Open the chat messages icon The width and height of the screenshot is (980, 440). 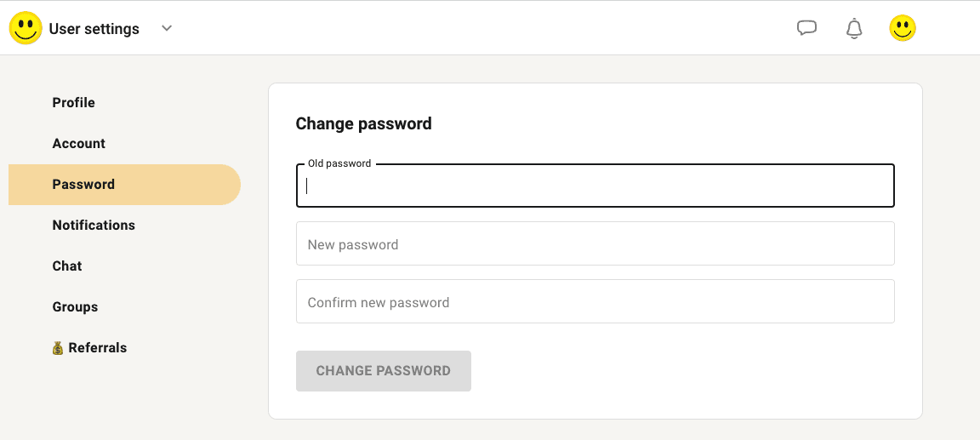pos(806,28)
